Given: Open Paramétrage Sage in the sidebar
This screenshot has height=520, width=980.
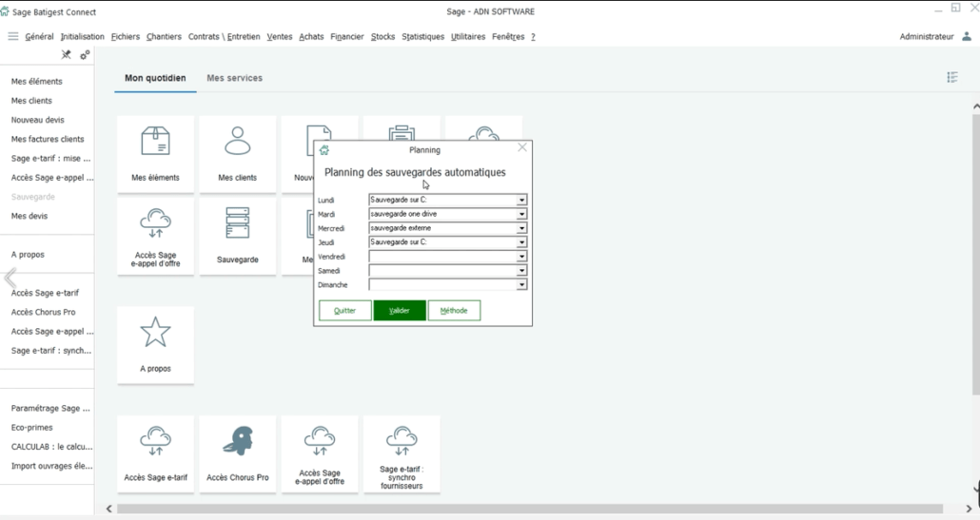Looking at the screenshot, I should (x=50, y=408).
